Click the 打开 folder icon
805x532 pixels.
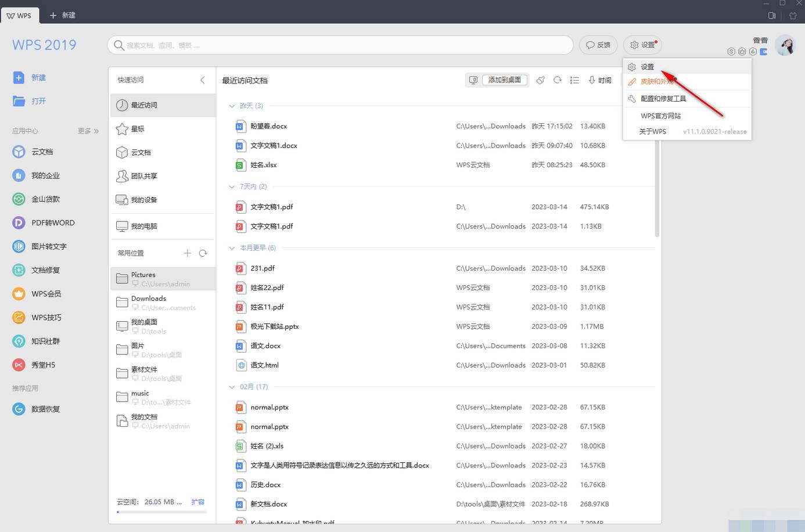19,101
